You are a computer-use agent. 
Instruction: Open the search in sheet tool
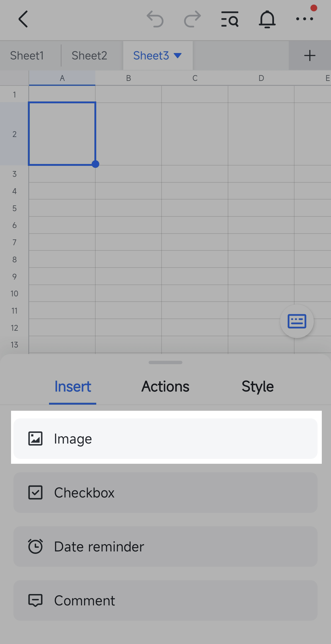coord(230,19)
